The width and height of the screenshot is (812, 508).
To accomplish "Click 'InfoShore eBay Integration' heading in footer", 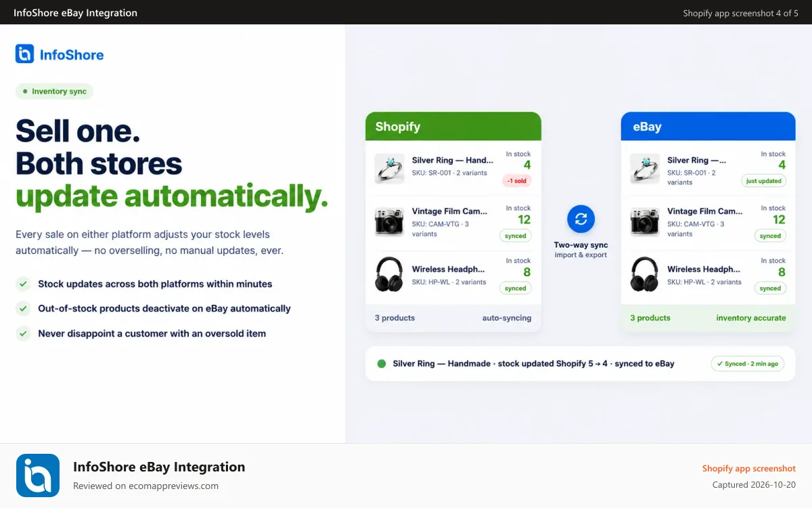I will 159,467.
